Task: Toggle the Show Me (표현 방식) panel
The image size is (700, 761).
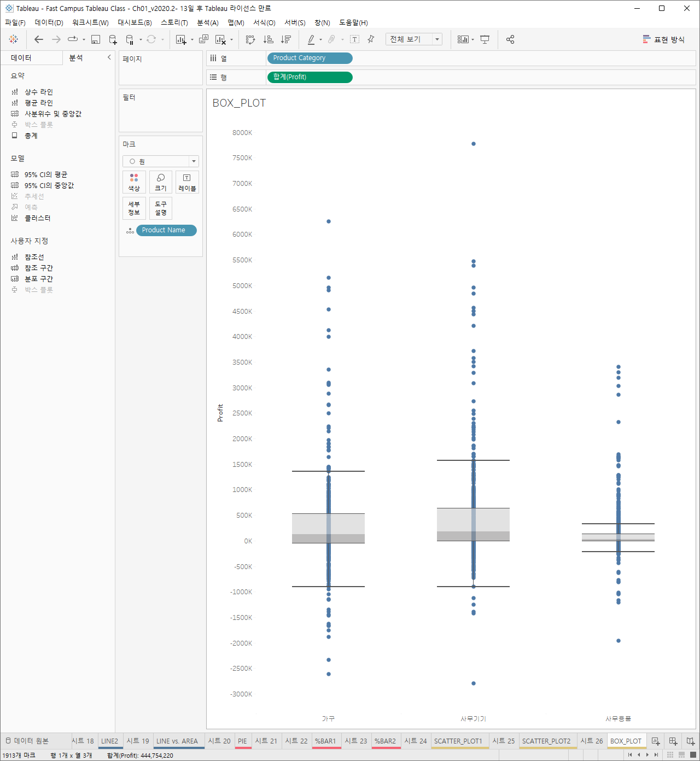Action: [x=663, y=39]
